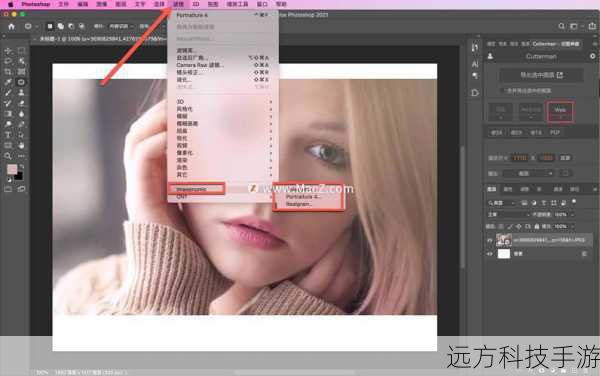Select the Zoom tool in toolbox
This screenshot has height=376, width=600.
[8, 156]
